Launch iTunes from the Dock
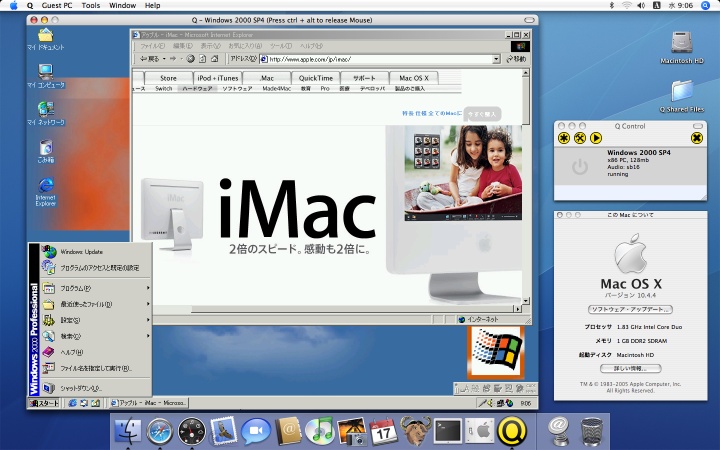This screenshot has width=720, height=450. coord(320,431)
